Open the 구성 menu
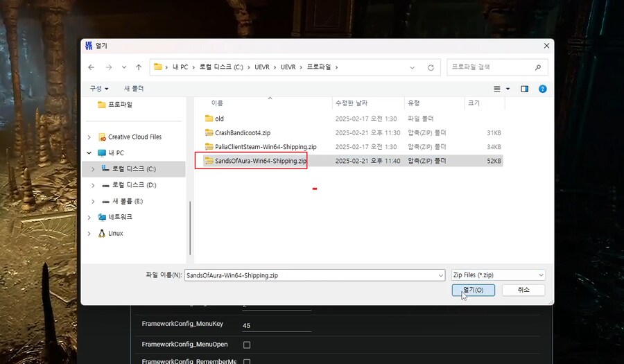The height and width of the screenshot is (364, 624). (98, 88)
